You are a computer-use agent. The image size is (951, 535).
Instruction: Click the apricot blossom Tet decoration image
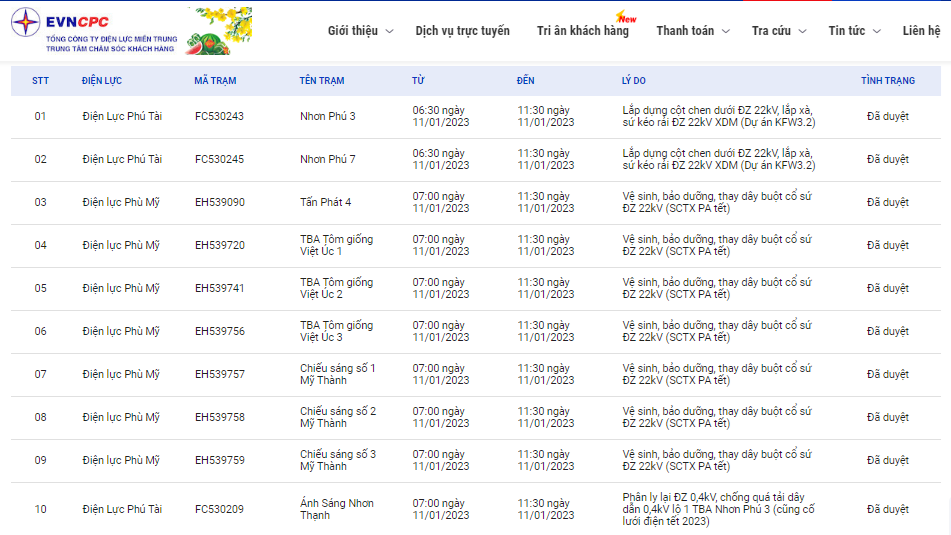pos(218,31)
